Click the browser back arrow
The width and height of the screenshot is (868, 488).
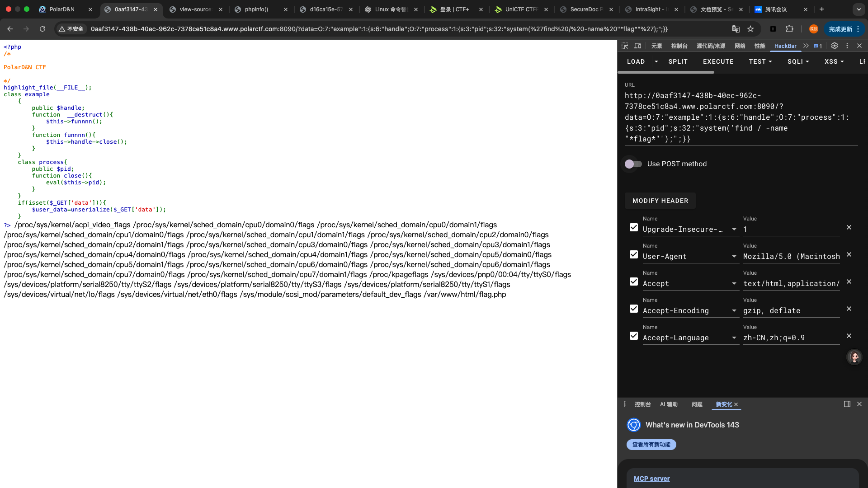click(x=10, y=29)
